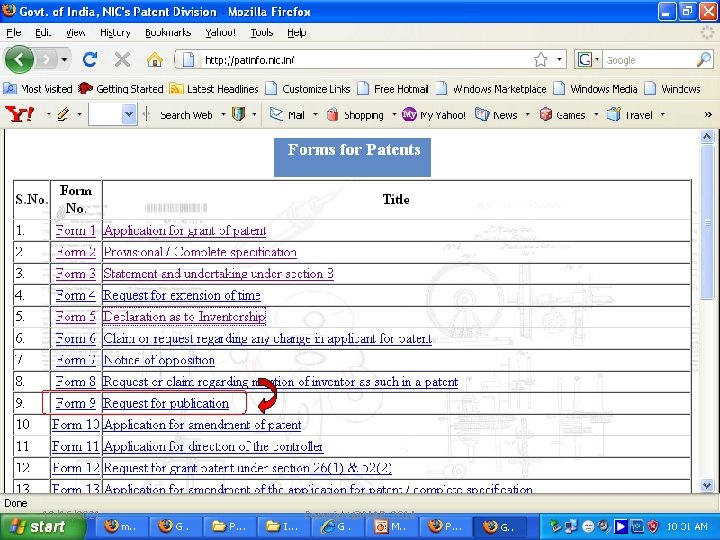Click the red security shield tray icon
This screenshot has height=540, width=720.
pyautogui.click(x=652, y=526)
